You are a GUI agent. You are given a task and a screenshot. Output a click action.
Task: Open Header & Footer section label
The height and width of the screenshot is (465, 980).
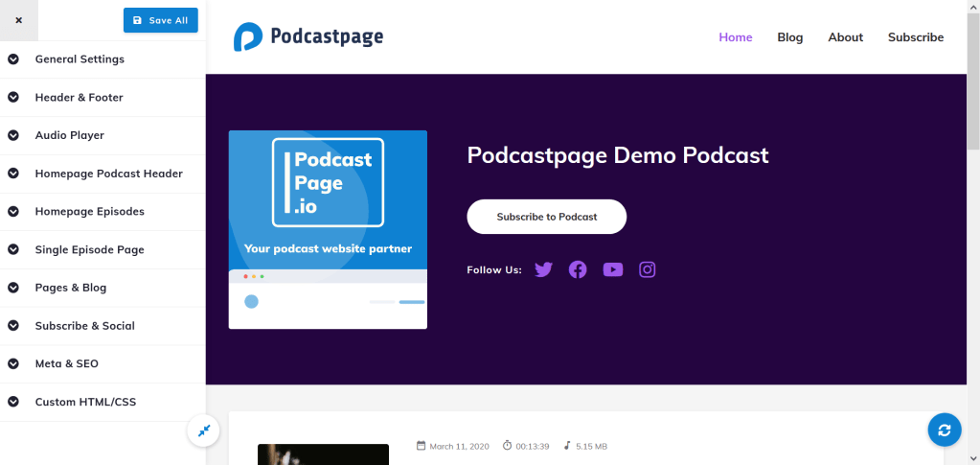coord(79,98)
